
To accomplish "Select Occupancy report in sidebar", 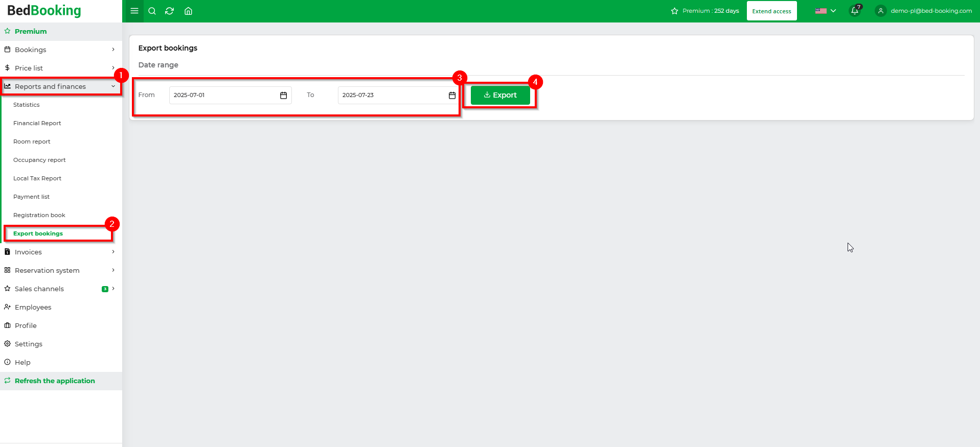I will [39, 160].
